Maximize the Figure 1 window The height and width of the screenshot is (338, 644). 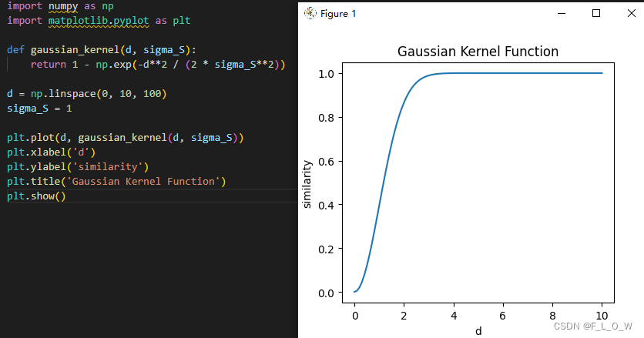(596, 14)
